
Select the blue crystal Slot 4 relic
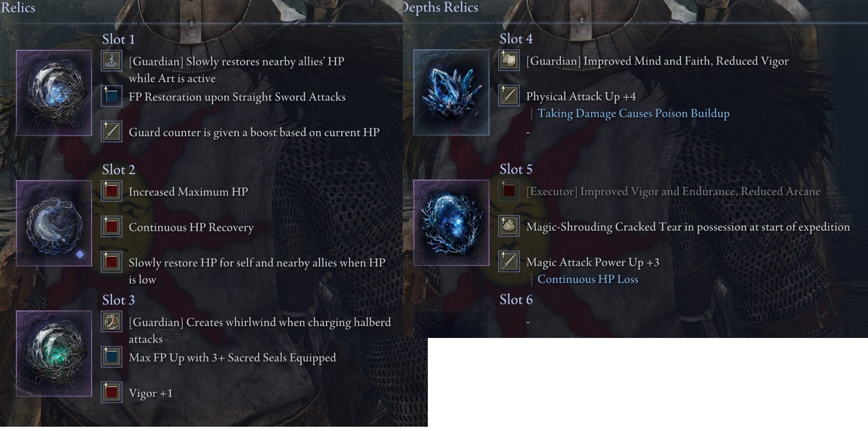tap(452, 93)
